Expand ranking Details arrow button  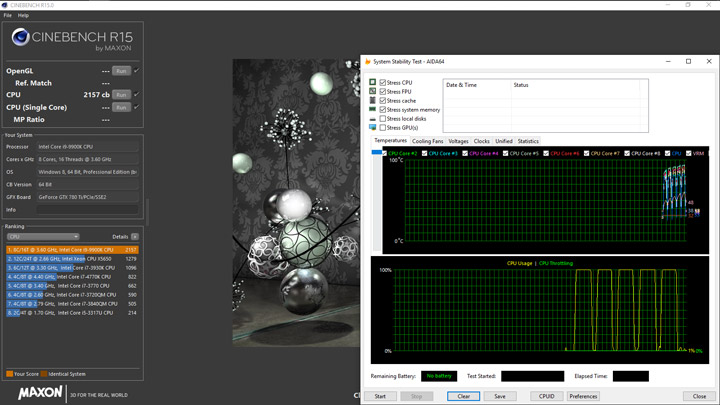[135, 237]
